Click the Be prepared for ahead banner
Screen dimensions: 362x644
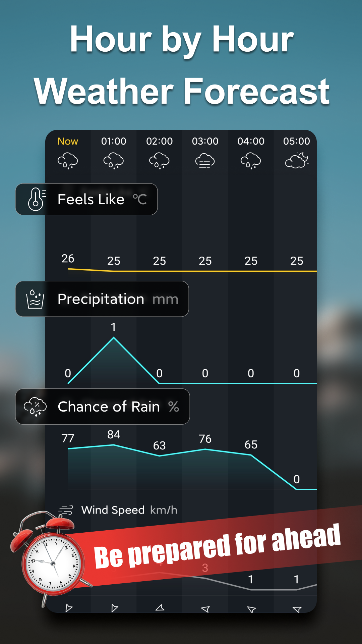coord(218,547)
